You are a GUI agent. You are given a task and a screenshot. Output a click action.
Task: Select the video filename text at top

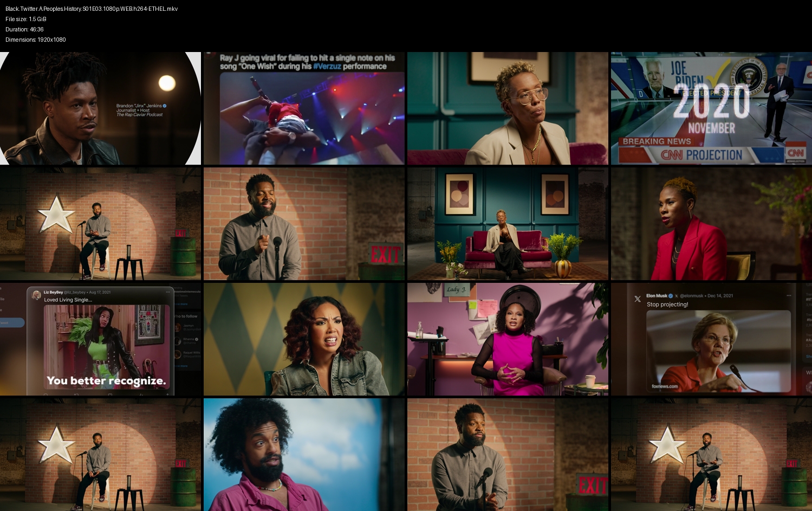pyautogui.click(x=92, y=9)
